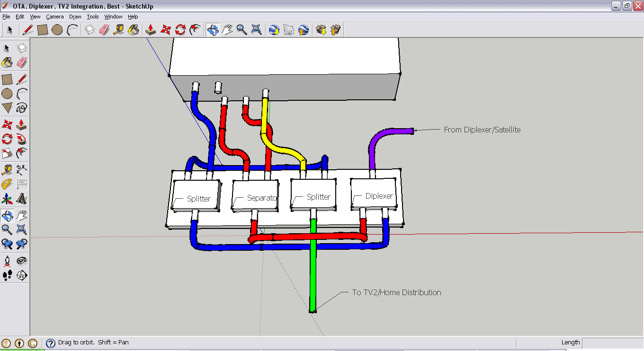This screenshot has width=644, height=351.
Task: Choose the Polygon tool in the left palette
Action: click(x=7, y=108)
